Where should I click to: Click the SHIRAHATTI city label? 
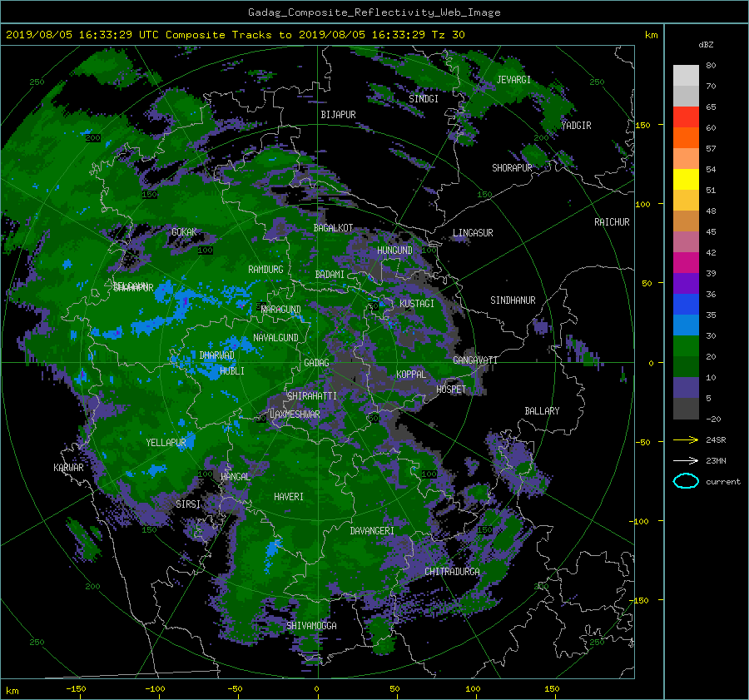click(312, 396)
